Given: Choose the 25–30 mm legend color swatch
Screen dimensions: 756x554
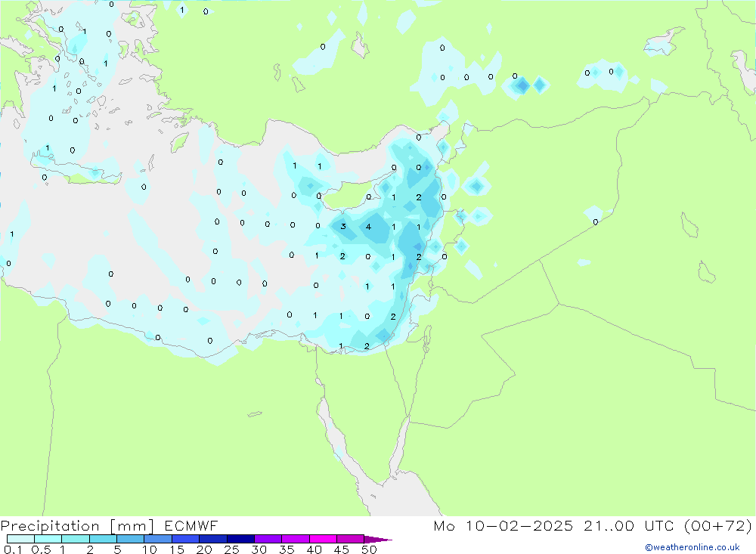Looking at the screenshot, I should 240,539.
